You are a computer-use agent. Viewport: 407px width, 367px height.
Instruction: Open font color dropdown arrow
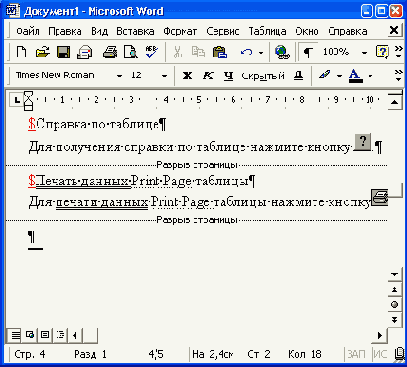click(x=370, y=76)
